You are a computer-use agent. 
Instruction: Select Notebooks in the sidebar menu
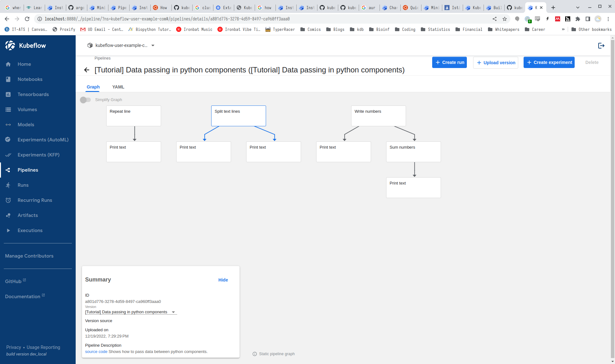[x=38, y=79]
